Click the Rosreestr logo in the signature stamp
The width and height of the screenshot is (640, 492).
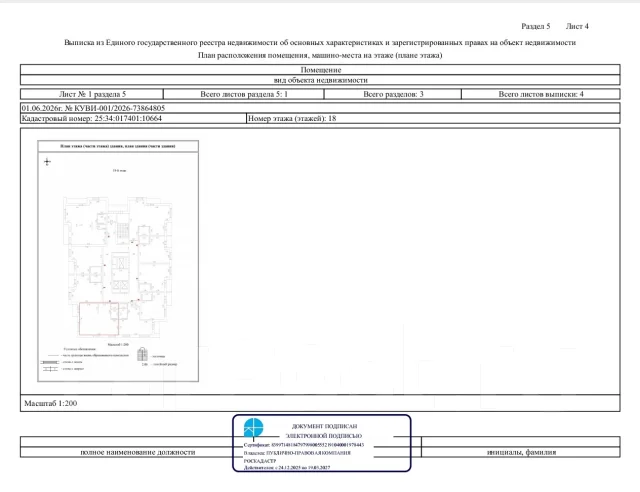(x=253, y=428)
